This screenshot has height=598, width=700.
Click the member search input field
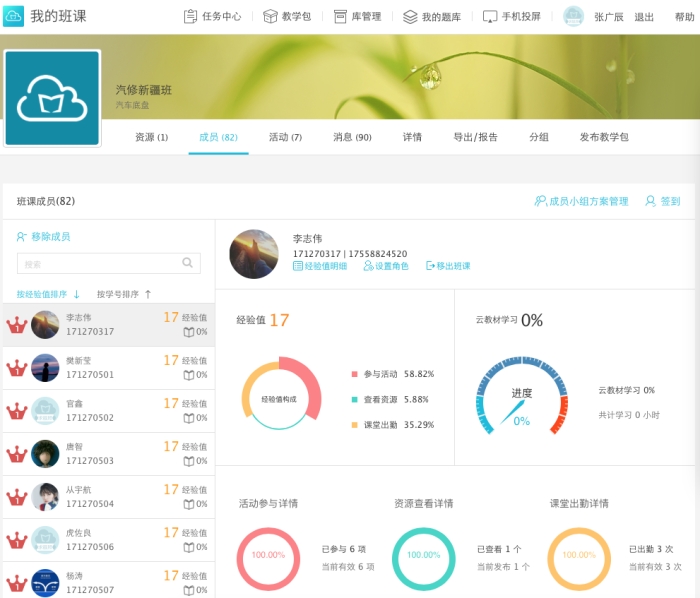(100, 264)
